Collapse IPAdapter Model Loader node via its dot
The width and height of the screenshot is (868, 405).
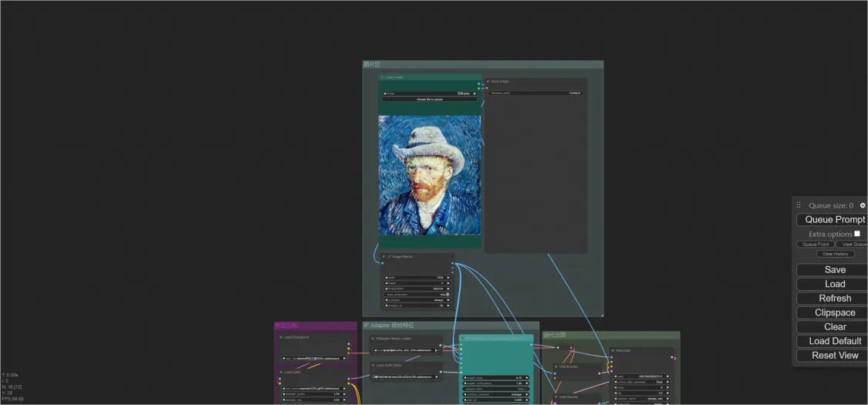(x=373, y=339)
